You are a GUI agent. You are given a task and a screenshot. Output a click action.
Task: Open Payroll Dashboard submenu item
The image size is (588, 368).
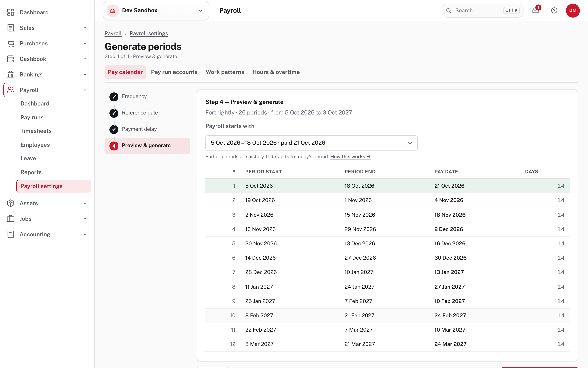click(35, 103)
